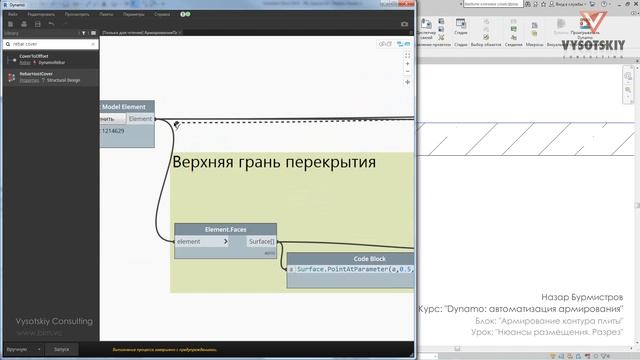This screenshot has width=640, height=360.
Task: Click the Exchange Apps cart icon in Revit
Action: (x=592, y=4)
